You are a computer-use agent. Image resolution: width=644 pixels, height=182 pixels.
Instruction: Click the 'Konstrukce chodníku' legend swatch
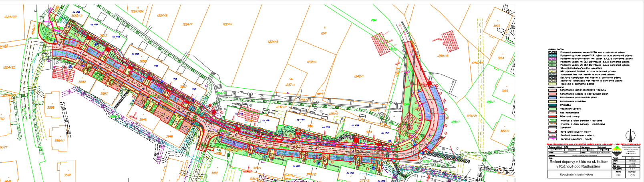coord(552,101)
